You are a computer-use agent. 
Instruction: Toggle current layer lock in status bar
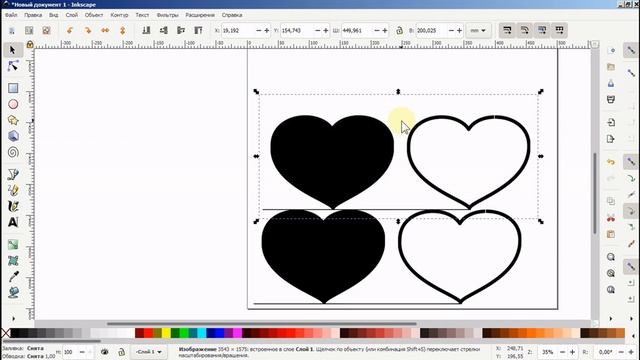[121, 352]
